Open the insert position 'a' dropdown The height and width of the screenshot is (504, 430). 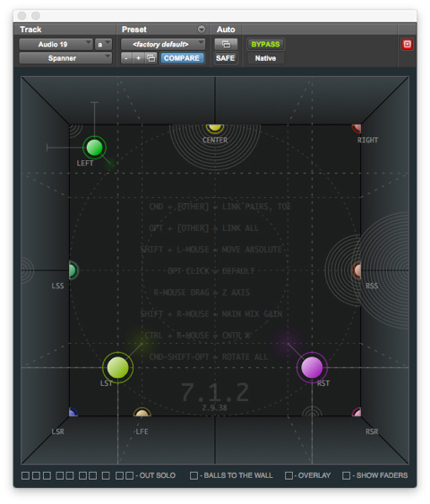103,44
